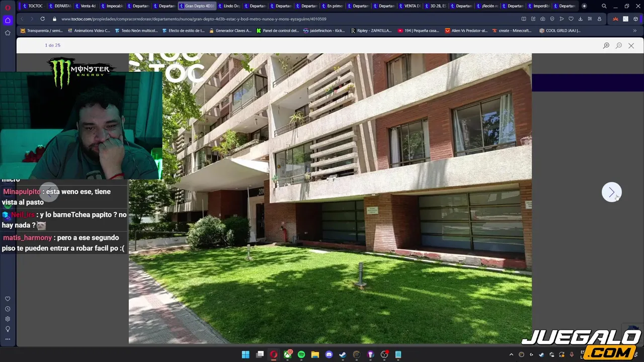Open the Transparenta / semi bookmark
This screenshot has width=644, height=362.
(x=41, y=31)
